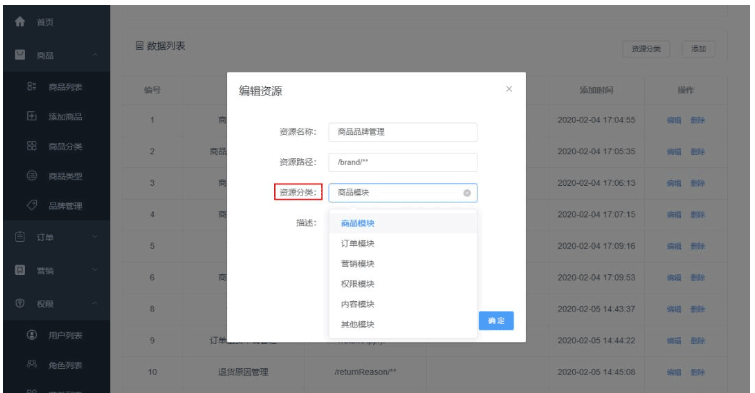
Task: Click the 商品分类 grid icon
Action: [x=32, y=146]
